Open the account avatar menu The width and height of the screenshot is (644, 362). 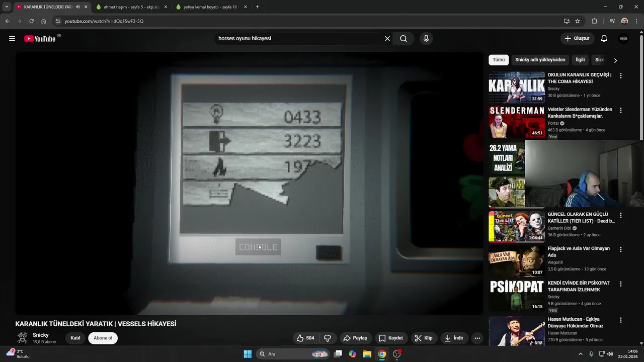click(624, 39)
